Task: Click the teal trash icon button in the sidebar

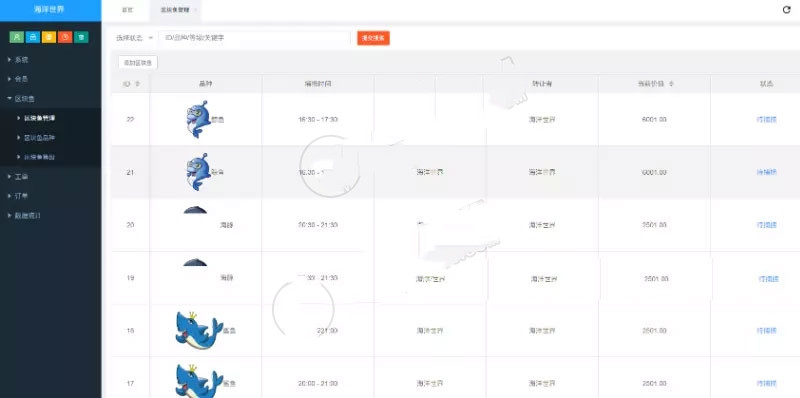Action: pyautogui.click(x=81, y=37)
